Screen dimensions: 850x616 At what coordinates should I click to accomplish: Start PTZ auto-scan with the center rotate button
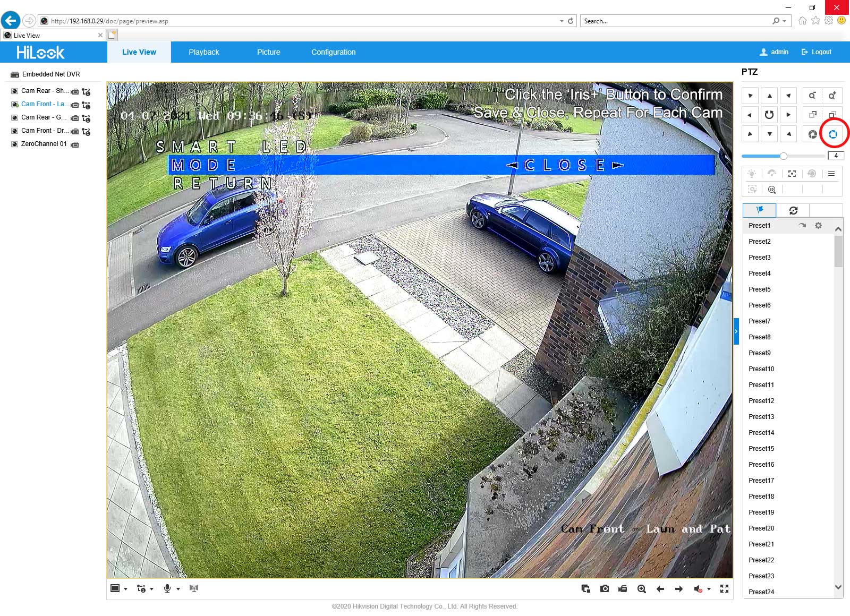(x=769, y=115)
